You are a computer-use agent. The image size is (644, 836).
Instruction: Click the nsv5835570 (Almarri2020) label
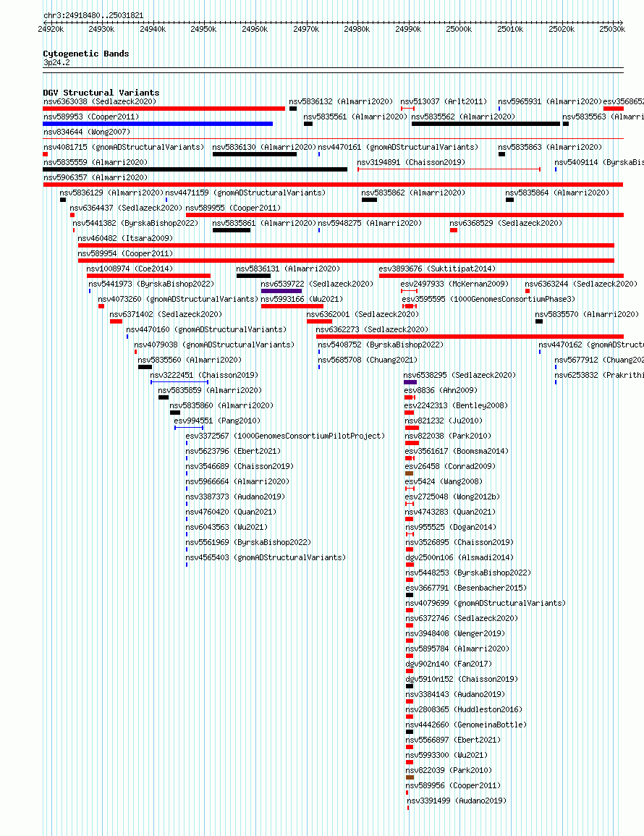click(x=587, y=314)
